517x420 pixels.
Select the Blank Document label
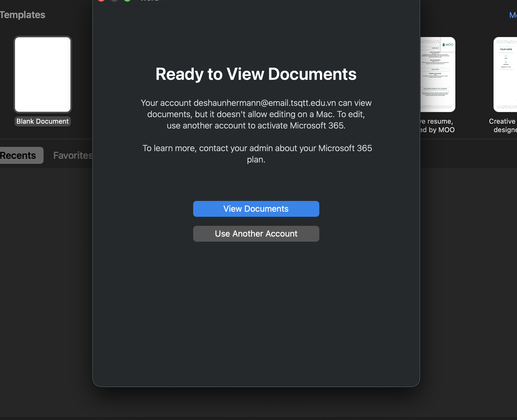pos(43,121)
